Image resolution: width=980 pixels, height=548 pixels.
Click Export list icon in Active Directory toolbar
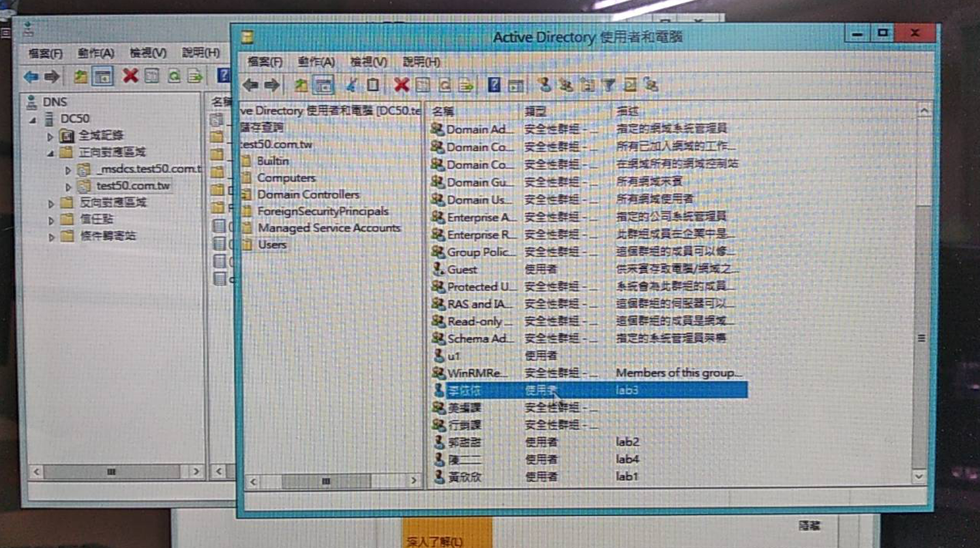pos(466,85)
